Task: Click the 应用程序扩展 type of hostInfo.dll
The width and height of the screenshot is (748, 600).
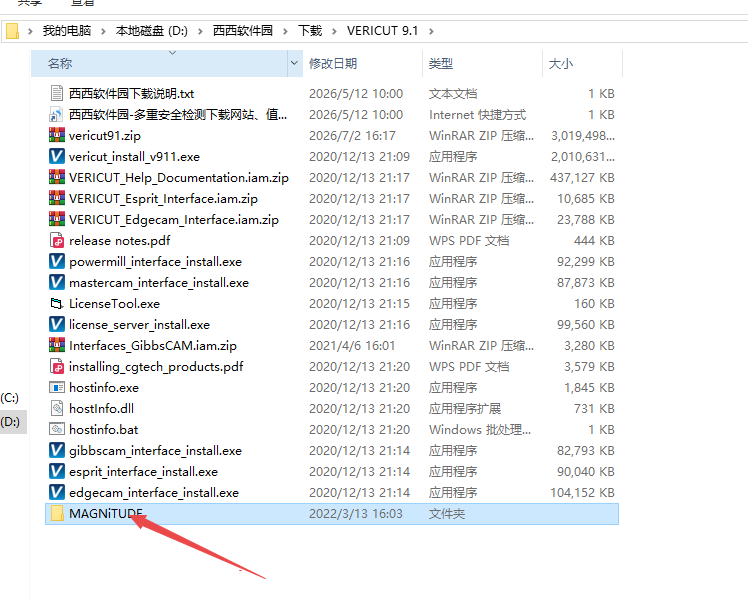Action: pyautogui.click(x=465, y=409)
